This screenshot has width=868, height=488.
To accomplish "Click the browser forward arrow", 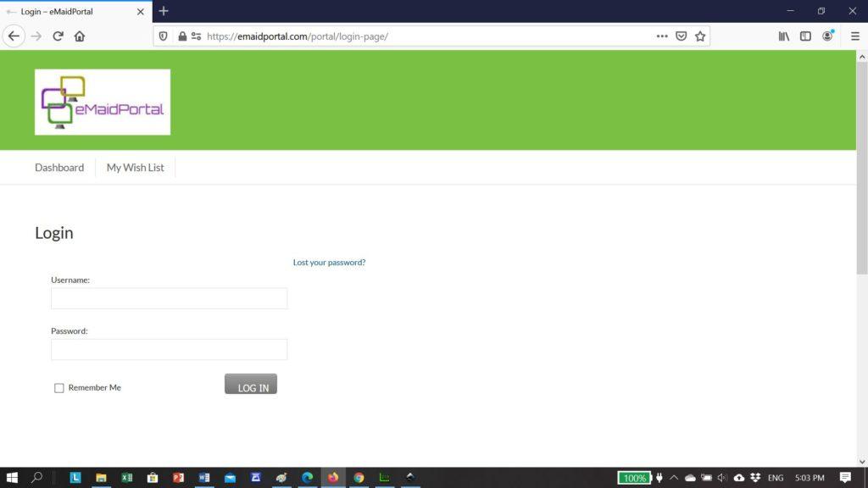I will [x=36, y=36].
